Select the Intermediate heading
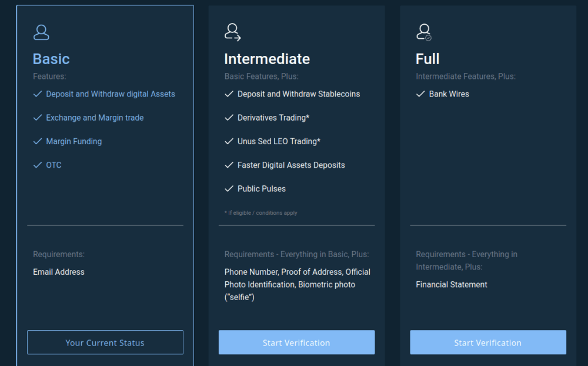Screen dimensions: 588x366 coord(267,59)
